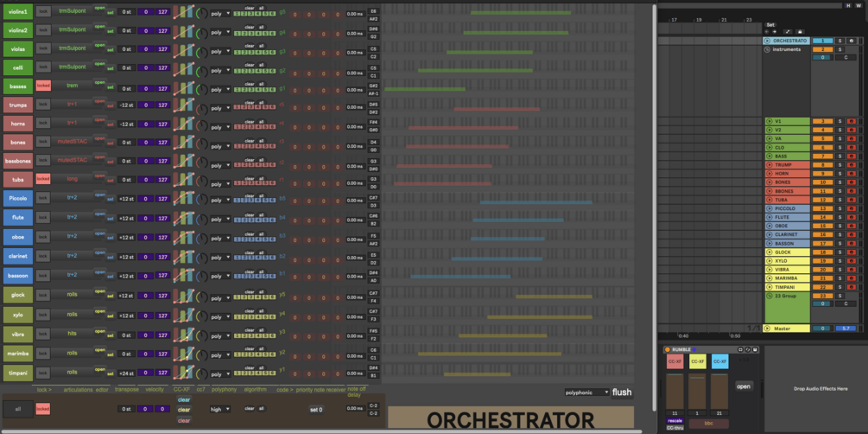This screenshot has height=434, width=868.
Task: Click CC-XF curve graph in tuba row
Action: (183, 180)
